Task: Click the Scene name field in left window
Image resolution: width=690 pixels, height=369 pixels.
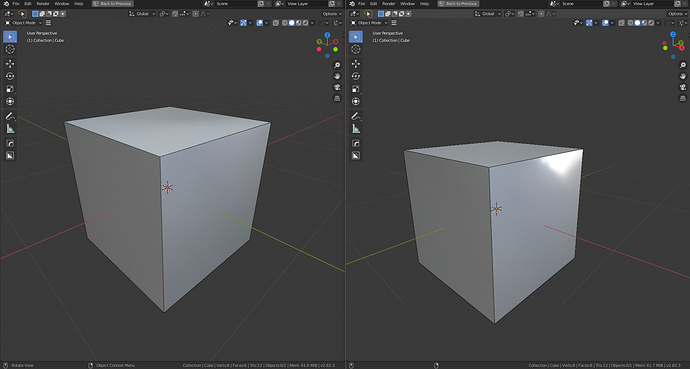Action: (236, 4)
